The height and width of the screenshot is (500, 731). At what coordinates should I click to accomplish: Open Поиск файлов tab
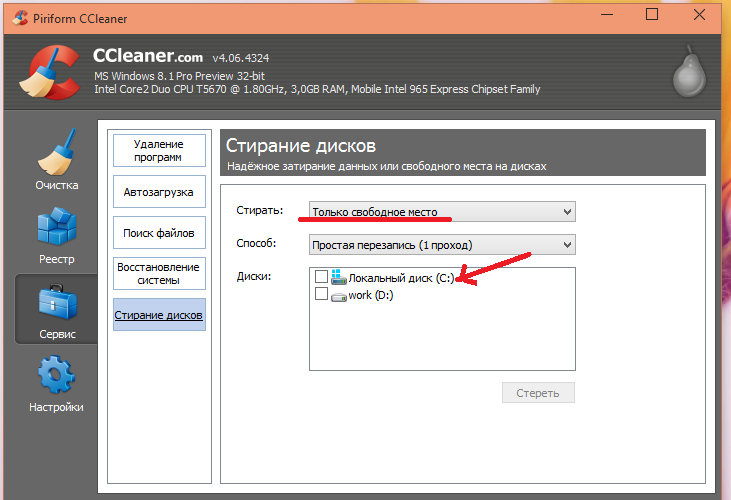click(x=159, y=233)
